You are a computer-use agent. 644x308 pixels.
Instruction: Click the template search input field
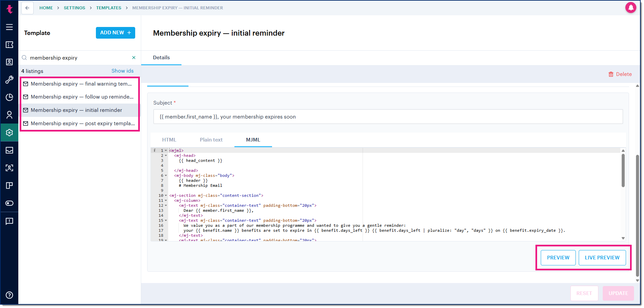tap(79, 58)
